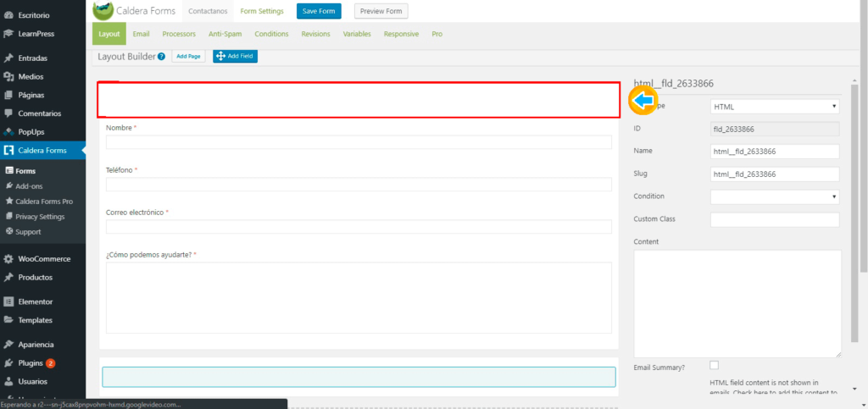Click the PopUps icon in sidebar
This screenshot has width=868, height=409.
click(x=8, y=132)
